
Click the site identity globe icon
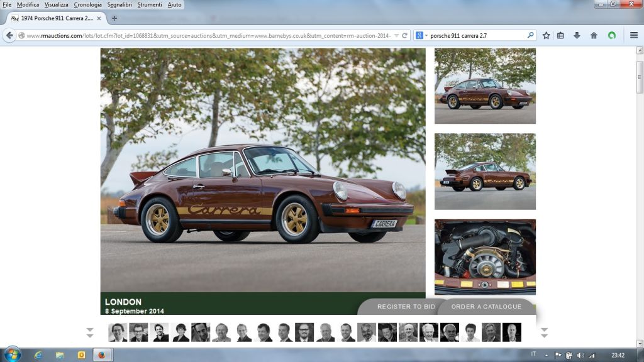pyautogui.click(x=22, y=36)
